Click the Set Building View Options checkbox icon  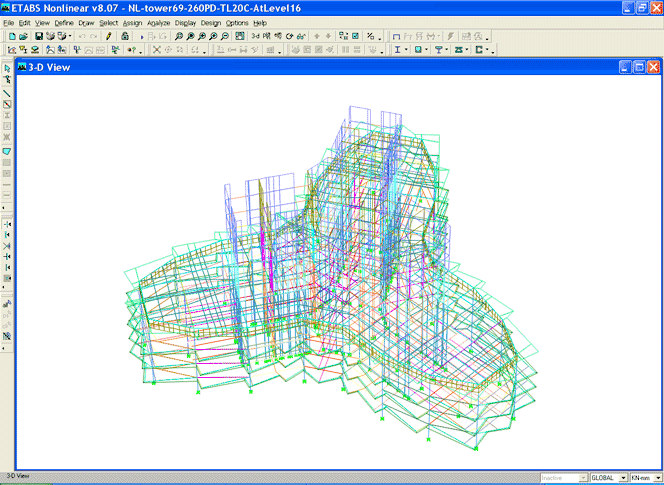point(355,36)
